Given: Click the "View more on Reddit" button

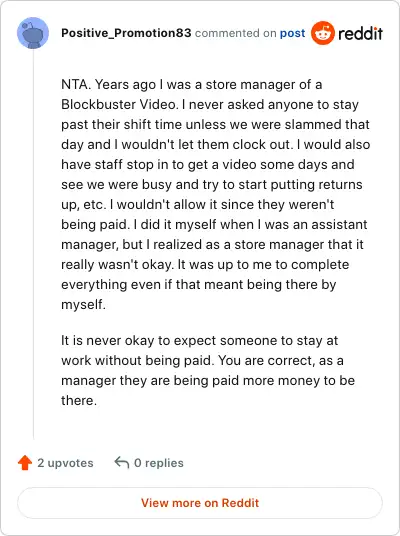Looking at the screenshot, I should point(200,503).
